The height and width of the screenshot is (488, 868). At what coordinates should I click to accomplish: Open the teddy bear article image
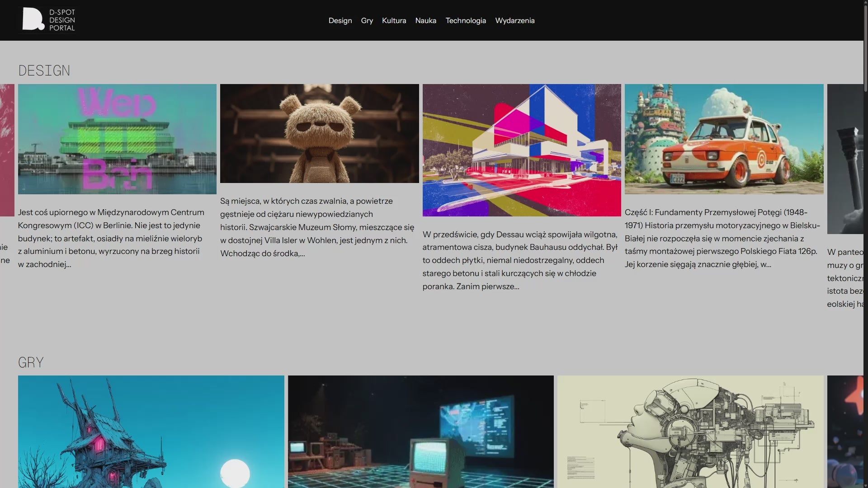tap(319, 133)
